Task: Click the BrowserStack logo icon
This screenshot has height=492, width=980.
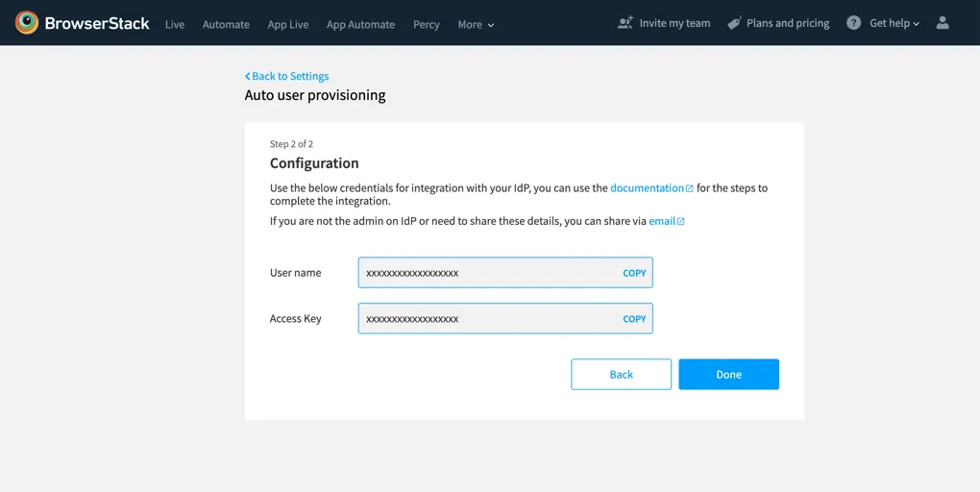Action: [27, 23]
